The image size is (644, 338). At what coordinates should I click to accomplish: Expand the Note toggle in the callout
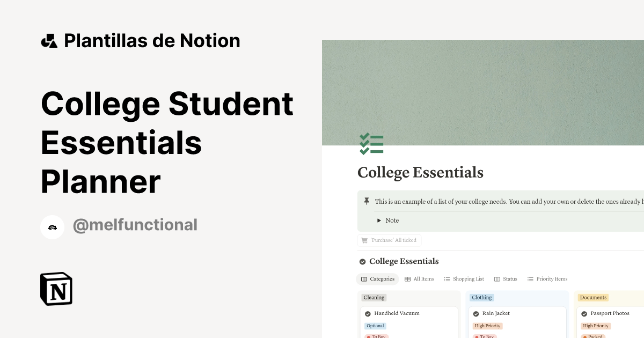[379, 221]
